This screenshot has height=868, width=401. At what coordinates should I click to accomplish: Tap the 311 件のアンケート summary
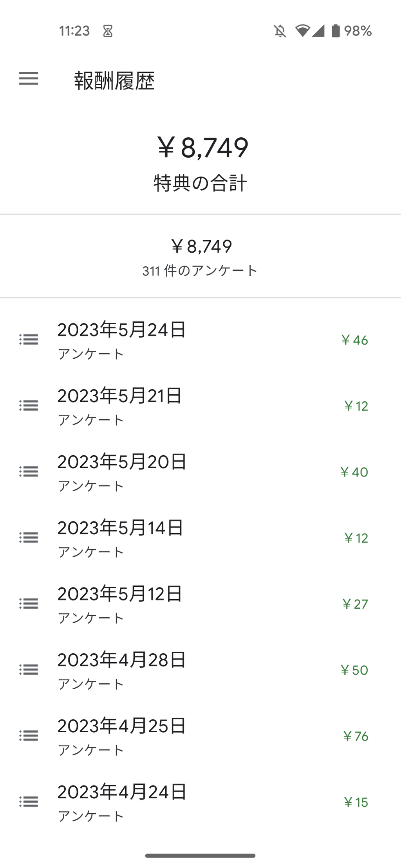(x=200, y=271)
